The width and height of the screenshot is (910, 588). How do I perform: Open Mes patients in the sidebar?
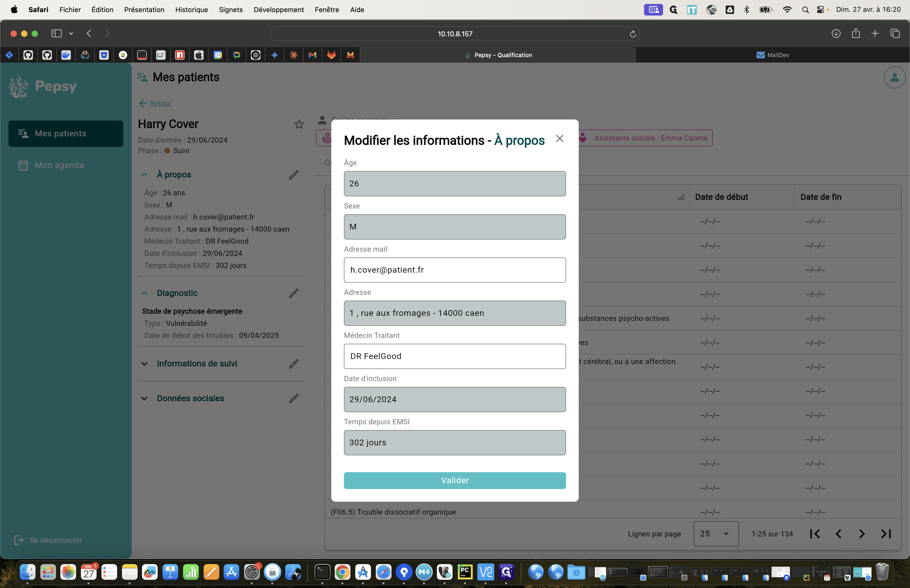[66, 134]
